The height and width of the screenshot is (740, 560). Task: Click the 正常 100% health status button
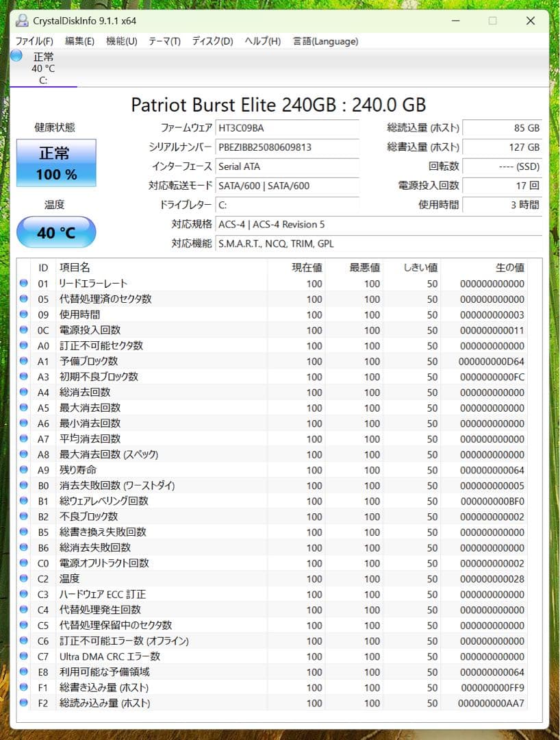point(55,163)
